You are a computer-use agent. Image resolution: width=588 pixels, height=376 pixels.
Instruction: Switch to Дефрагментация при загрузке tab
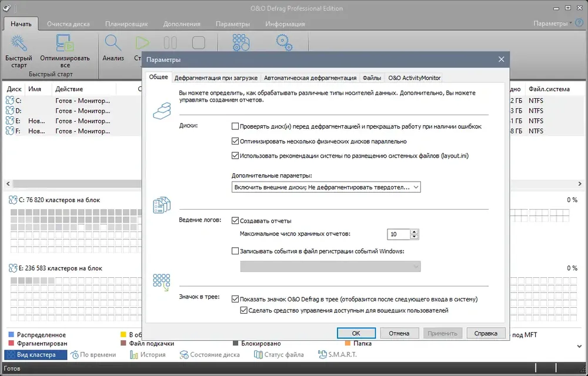coord(216,78)
